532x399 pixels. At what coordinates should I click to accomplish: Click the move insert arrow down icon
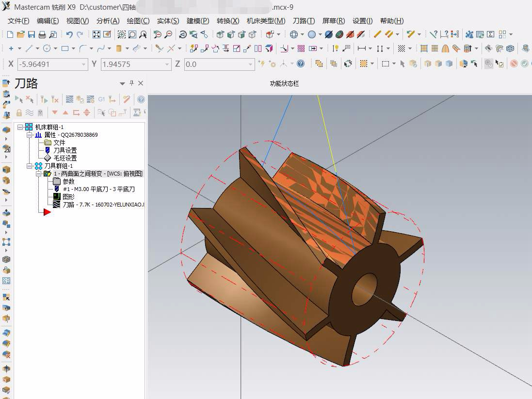pos(55,112)
